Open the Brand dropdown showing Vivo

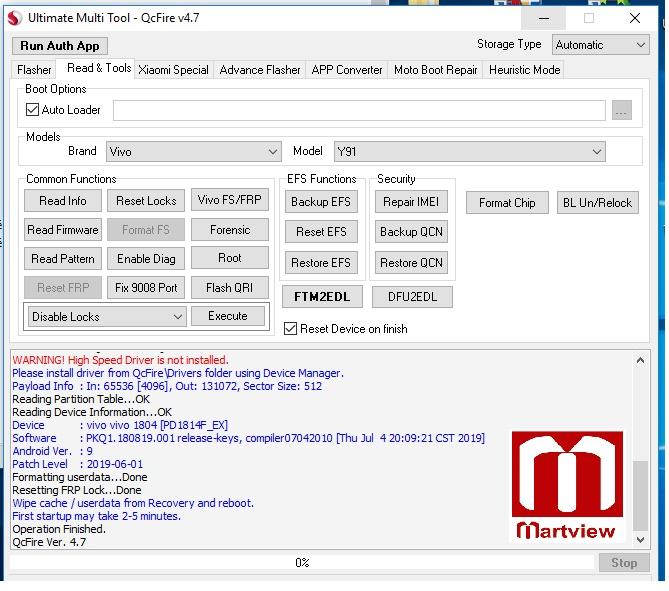pyautogui.click(x=194, y=151)
